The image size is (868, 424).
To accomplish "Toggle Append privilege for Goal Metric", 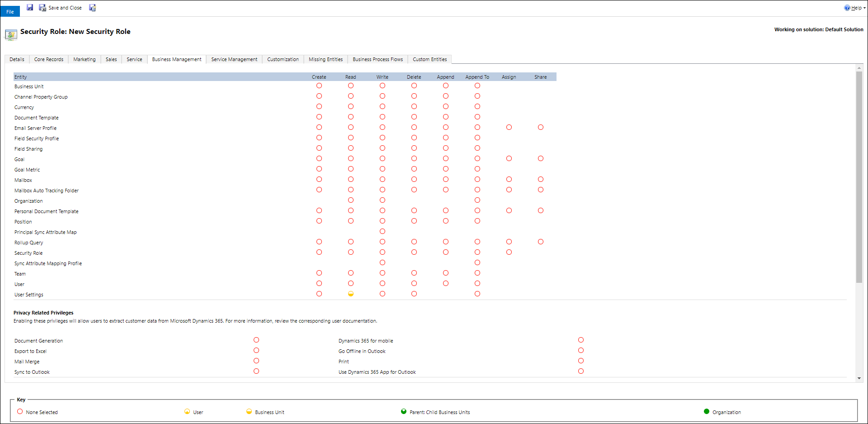I will click(x=446, y=169).
